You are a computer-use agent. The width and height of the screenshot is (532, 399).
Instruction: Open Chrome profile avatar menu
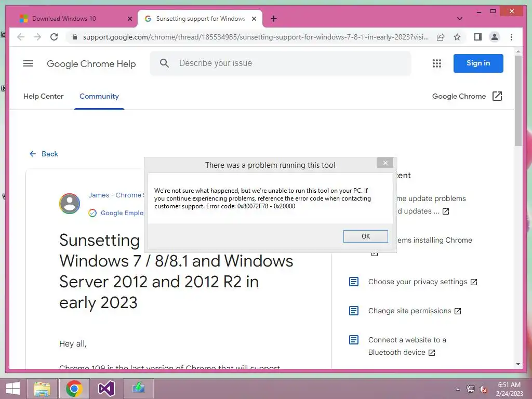click(x=495, y=37)
